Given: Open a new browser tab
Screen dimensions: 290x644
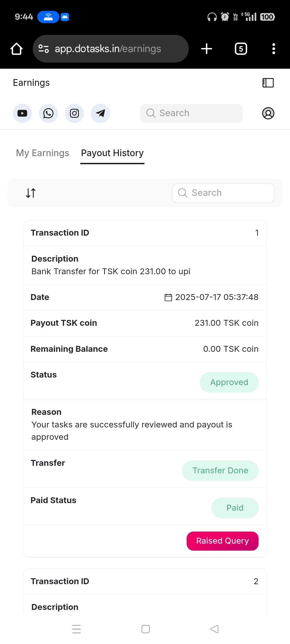Looking at the screenshot, I should click(206, 49).
